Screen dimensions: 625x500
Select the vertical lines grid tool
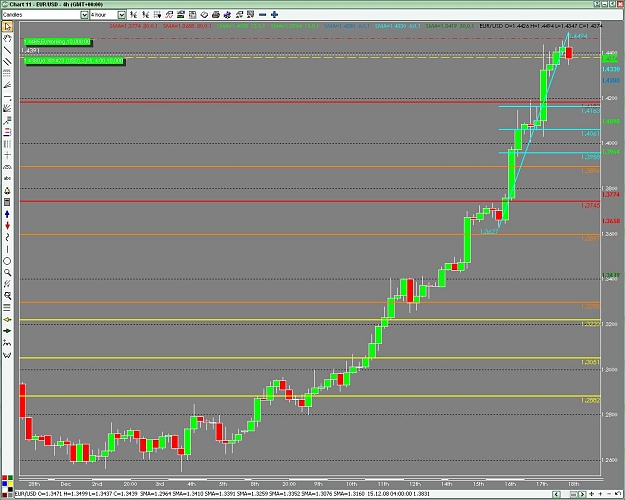pyautogui.click(x=7, y=144)
